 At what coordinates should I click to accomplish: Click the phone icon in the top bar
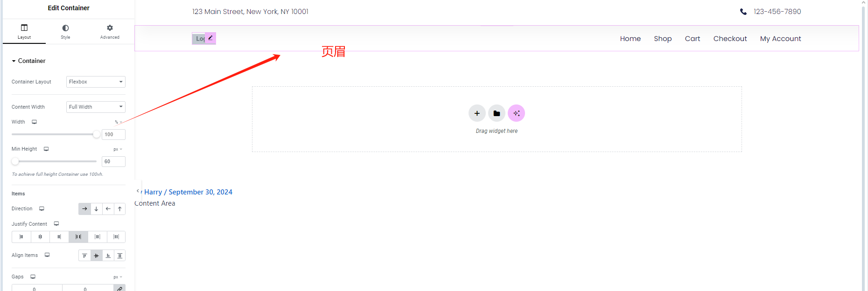click(743, 12)
